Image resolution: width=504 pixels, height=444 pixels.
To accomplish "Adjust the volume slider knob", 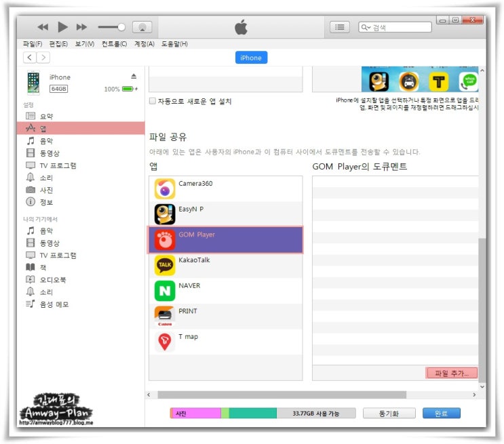I will tap(121, 27).
